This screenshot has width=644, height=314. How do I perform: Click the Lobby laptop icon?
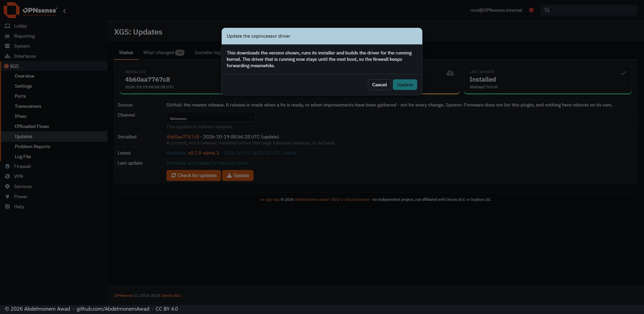(x=7, y=26)
